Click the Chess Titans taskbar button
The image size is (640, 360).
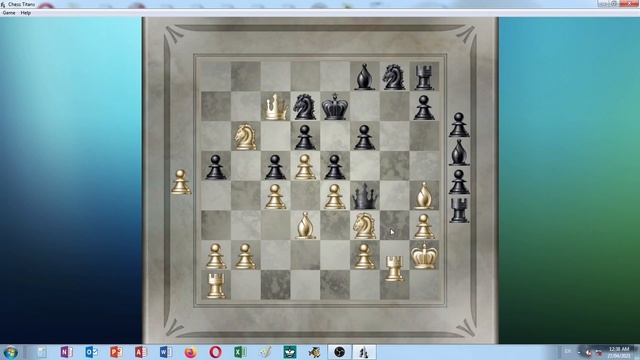364,352
